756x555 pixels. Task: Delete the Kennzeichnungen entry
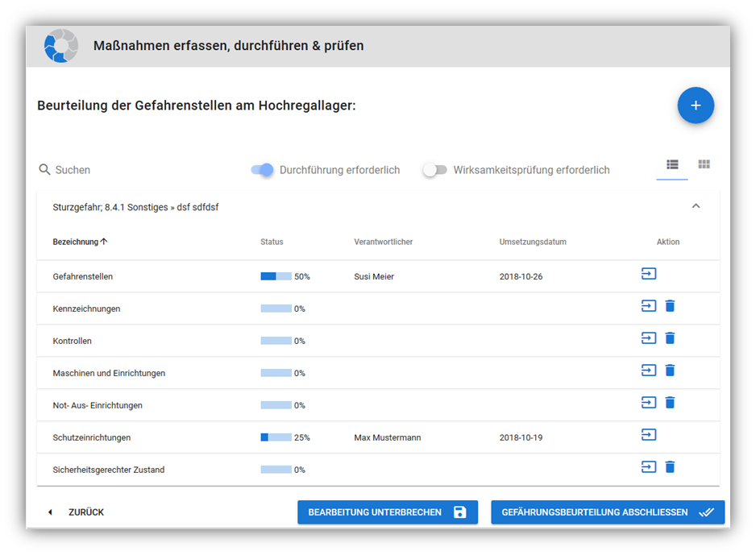tap(670, 306)
